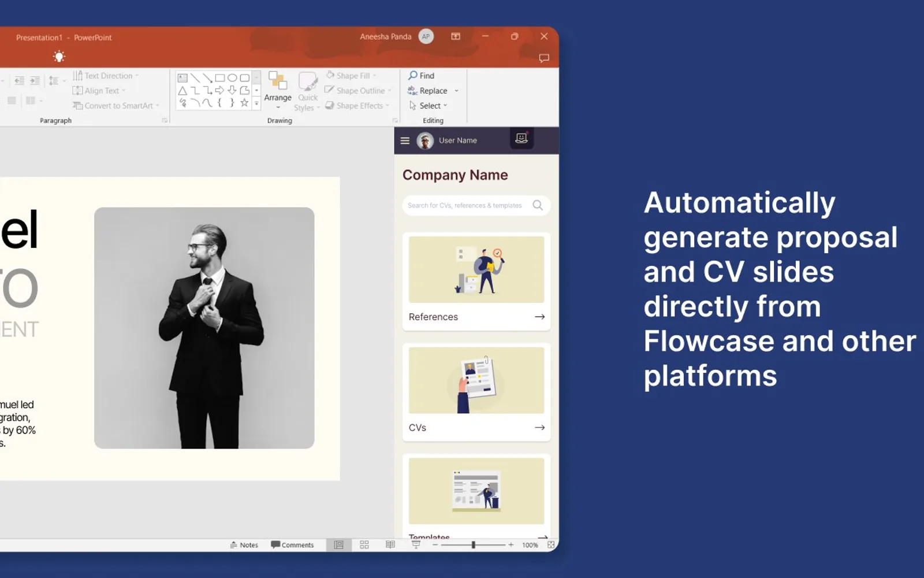Open Shape Effects options
Viewport: 924px width, 578px height.
click(357, 106)
